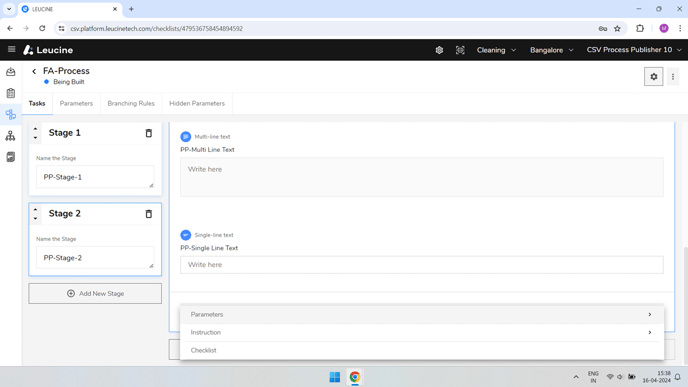Open the Chrome three-dot menu
This screenshot has height=387, width=688.
click(680, 29)
